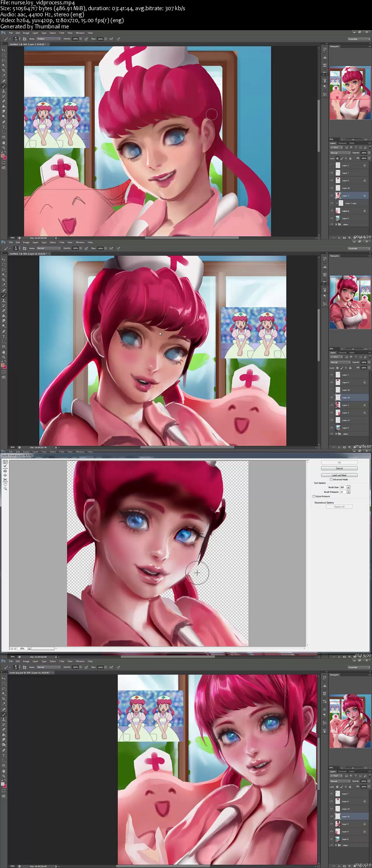Select Layer 14 in the Layers panel
The height and width of the screenshot is (868, 372).
coord(346,397)
